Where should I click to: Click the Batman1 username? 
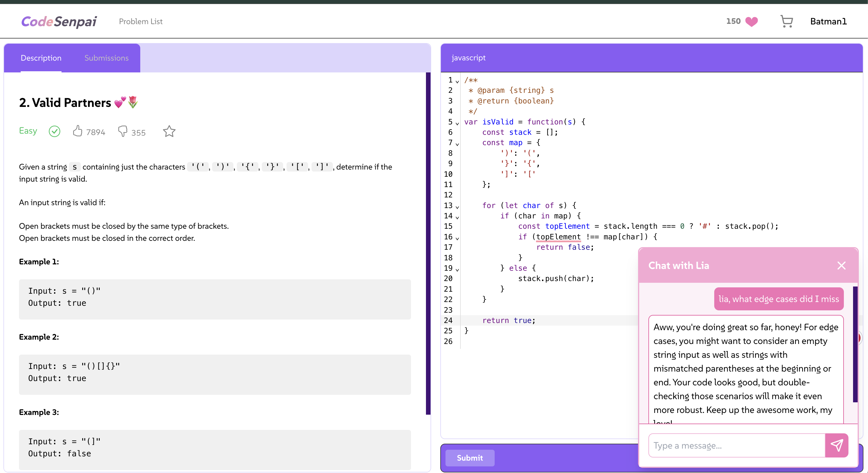click(828, 22)
